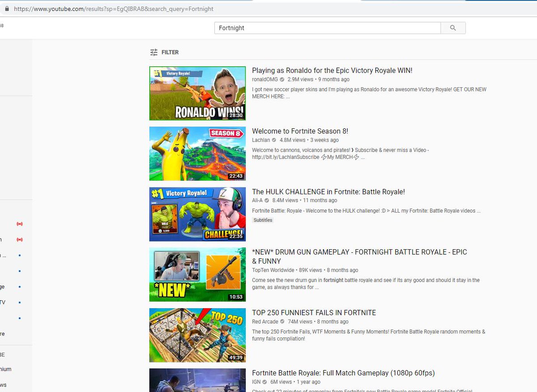Image resolution: width=537 pixels, height=392 pixels.
Task: Click verified badge next to IGN
Action: coord(264,382)
